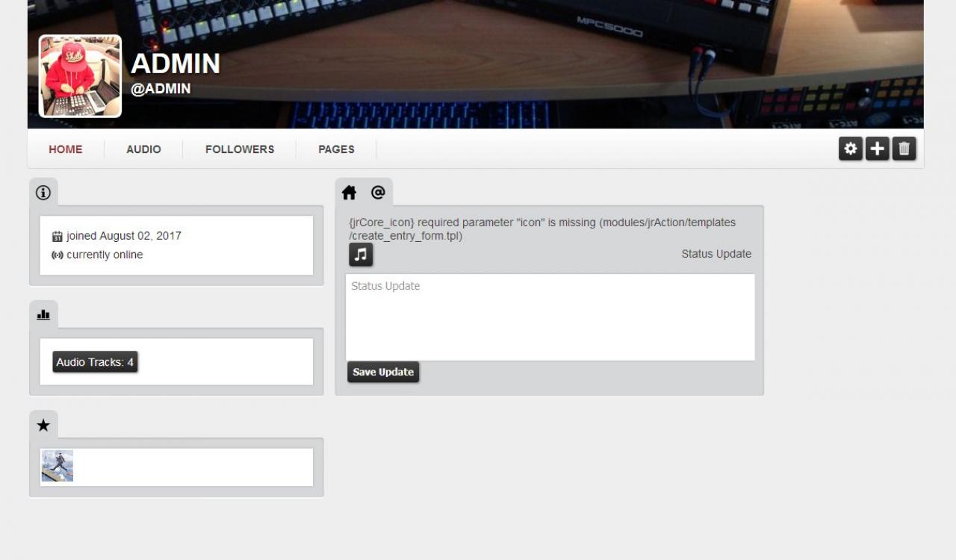Click the bar chart stats tab icon
The height and width of the screenshot is (560, 956).
coord(43,315)
